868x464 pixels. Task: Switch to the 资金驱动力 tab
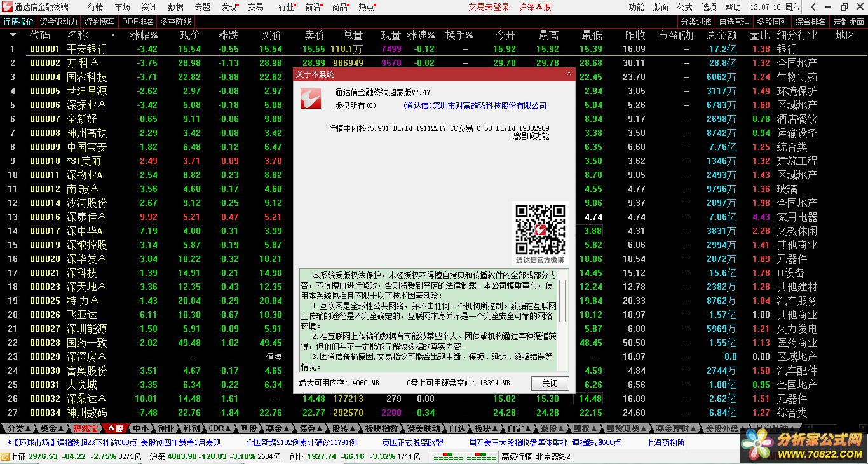[x=58, y=22]
